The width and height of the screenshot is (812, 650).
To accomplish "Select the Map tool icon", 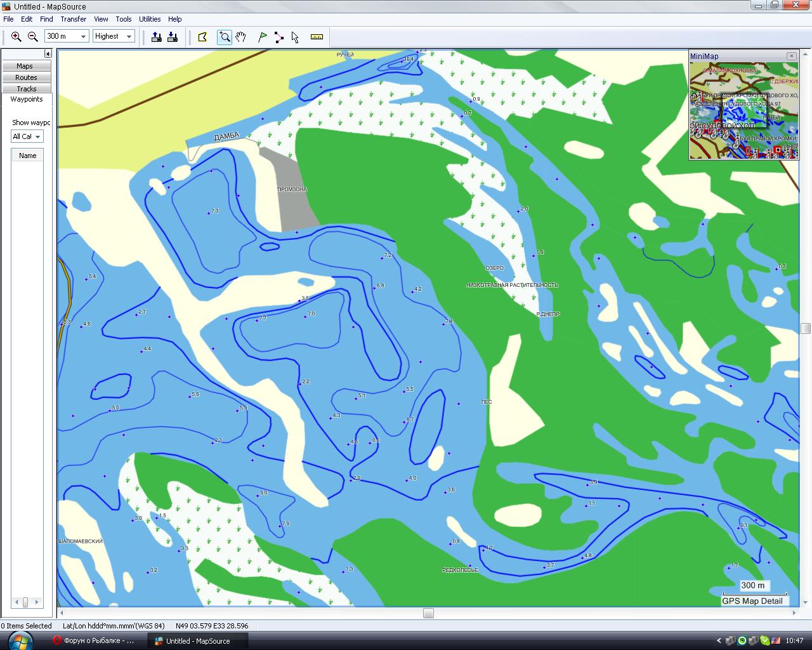I will [203, 37].
